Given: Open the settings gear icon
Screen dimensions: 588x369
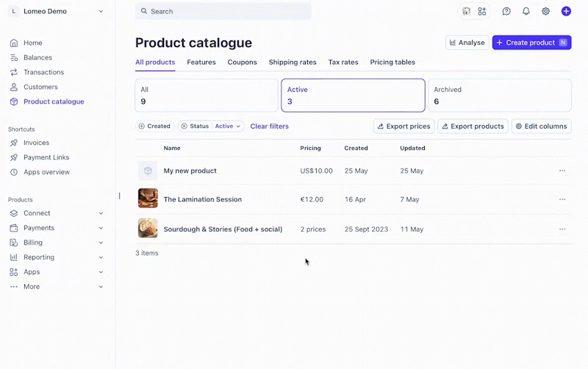Looking at the screenshot, I should click(x=545, y=11).
